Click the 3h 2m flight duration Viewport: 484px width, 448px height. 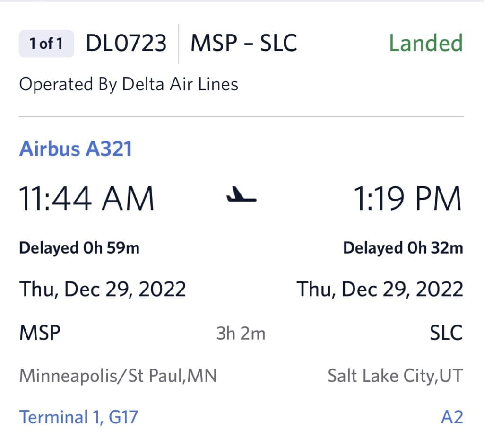click(x=241, y=333)
